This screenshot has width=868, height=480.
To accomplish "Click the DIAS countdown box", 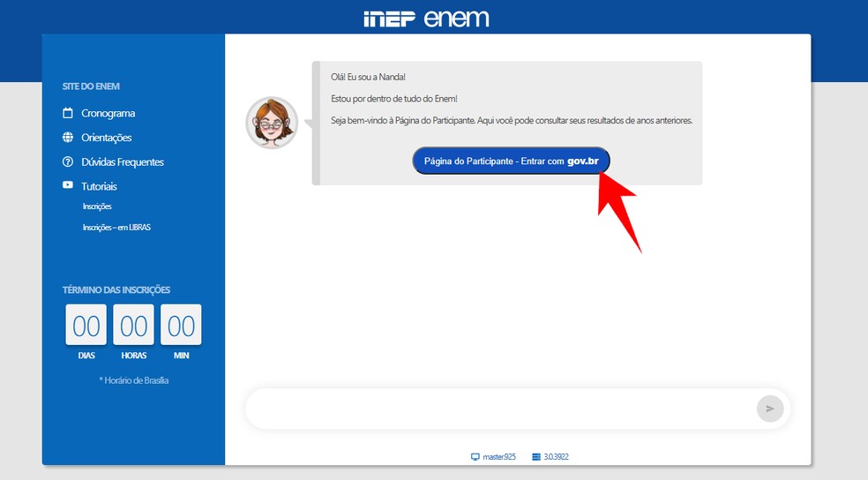I will [86, 325].
